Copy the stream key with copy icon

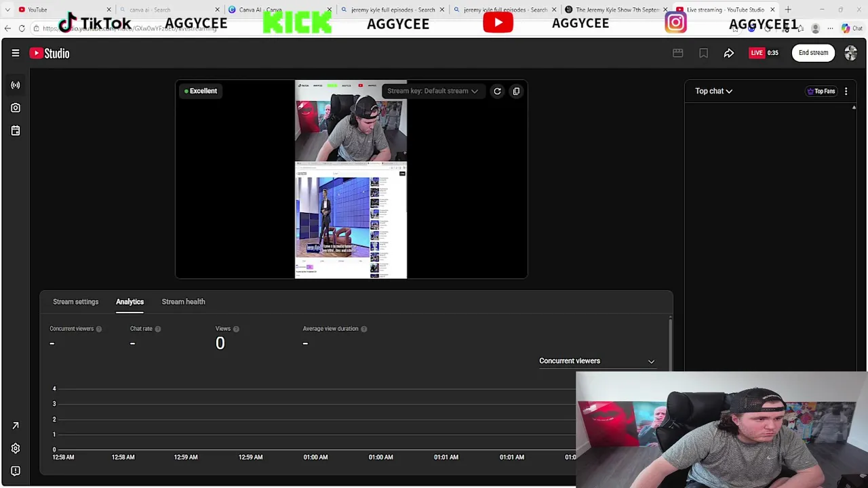click(516, 91)
